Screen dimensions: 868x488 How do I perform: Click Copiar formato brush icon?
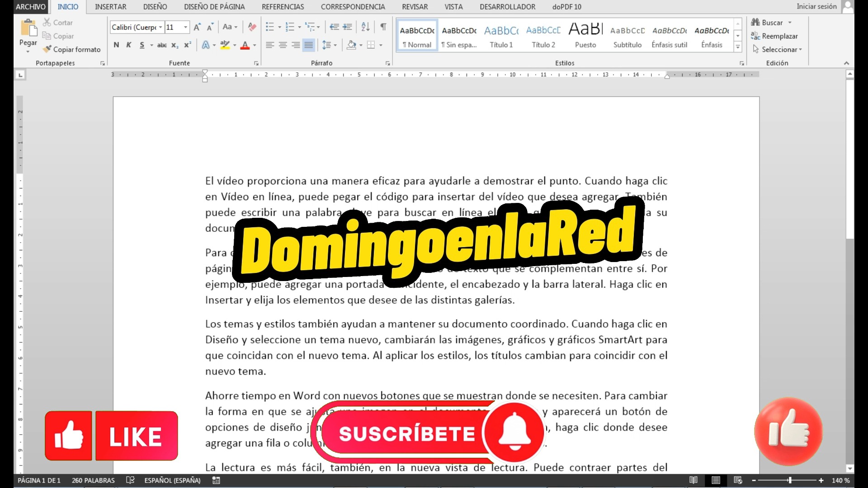click(x=47, y=49)
